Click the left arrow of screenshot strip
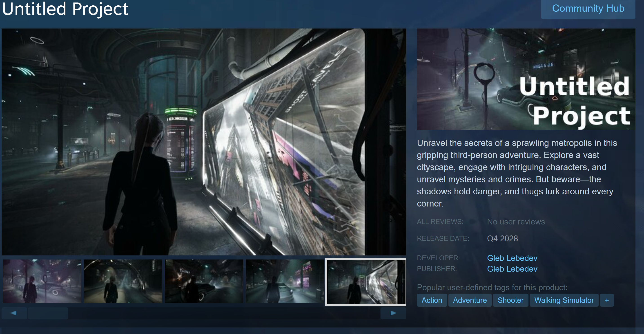 [x=14, y=313]
